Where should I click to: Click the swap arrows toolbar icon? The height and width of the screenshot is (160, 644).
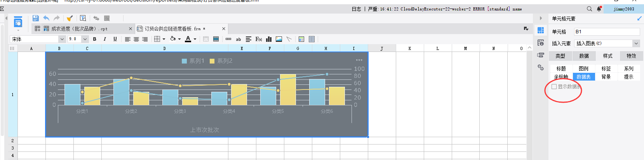click(96, 18)
